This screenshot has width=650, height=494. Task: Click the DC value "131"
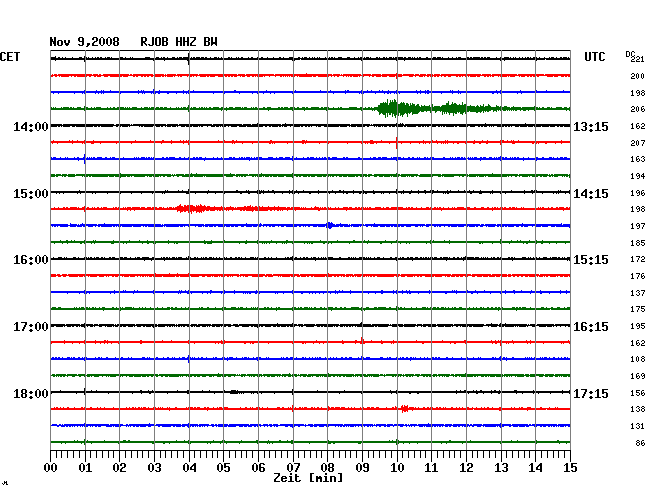638,426
